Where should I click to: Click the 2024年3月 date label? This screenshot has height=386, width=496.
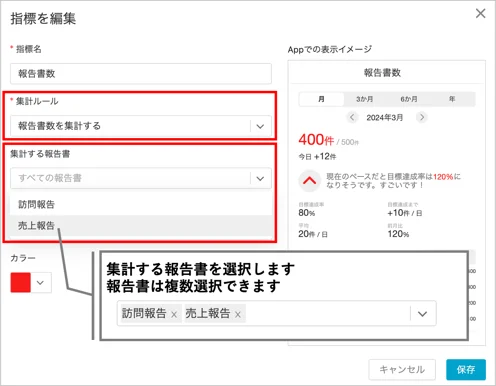(385, 118)
